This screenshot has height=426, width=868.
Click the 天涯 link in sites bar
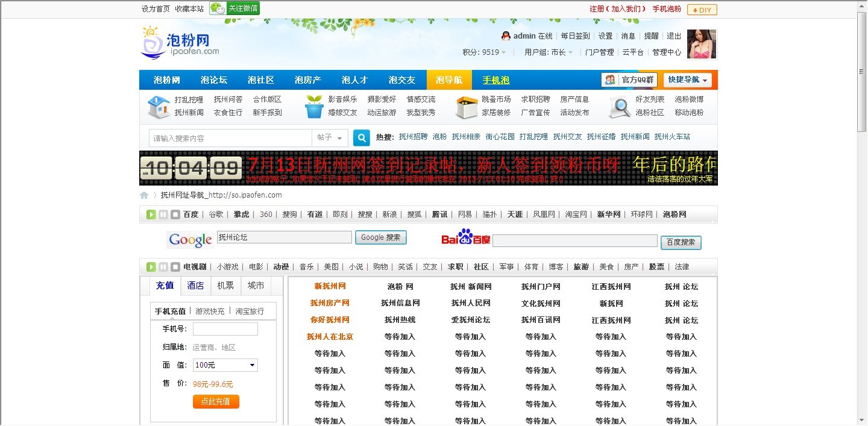coord(515,215)
